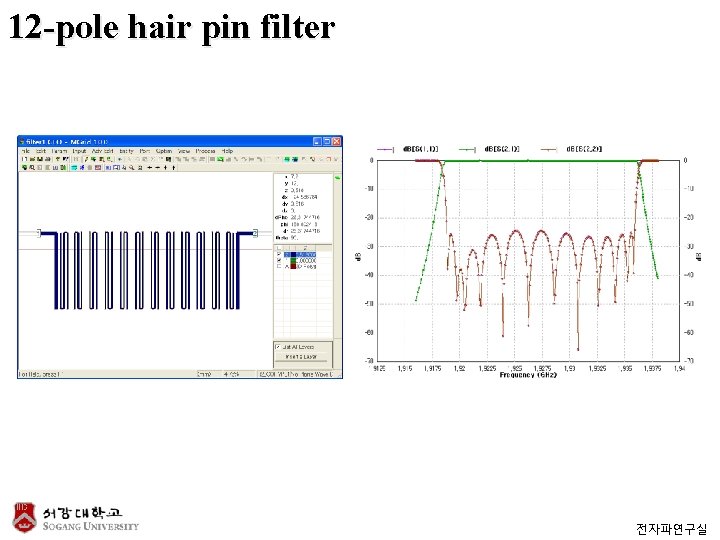Select port 2 on the filter layout
This screenshot has width=720, height=540.
coord(255,233)
